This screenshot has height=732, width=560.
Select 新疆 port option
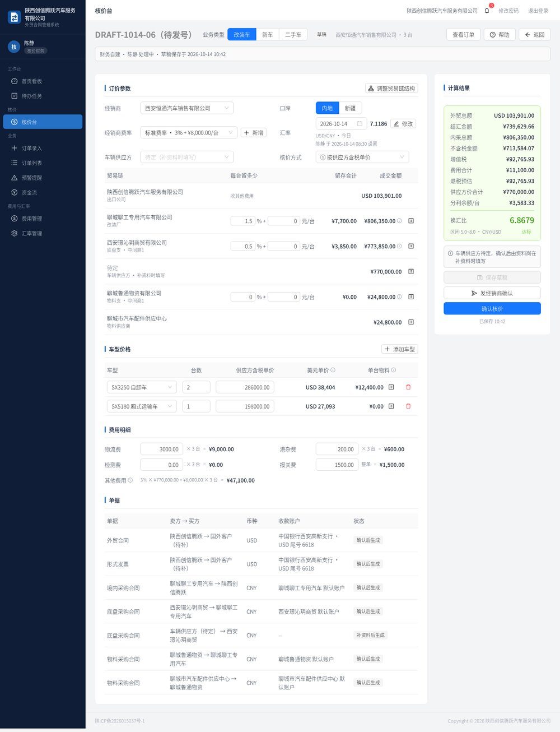pos(350,108)
